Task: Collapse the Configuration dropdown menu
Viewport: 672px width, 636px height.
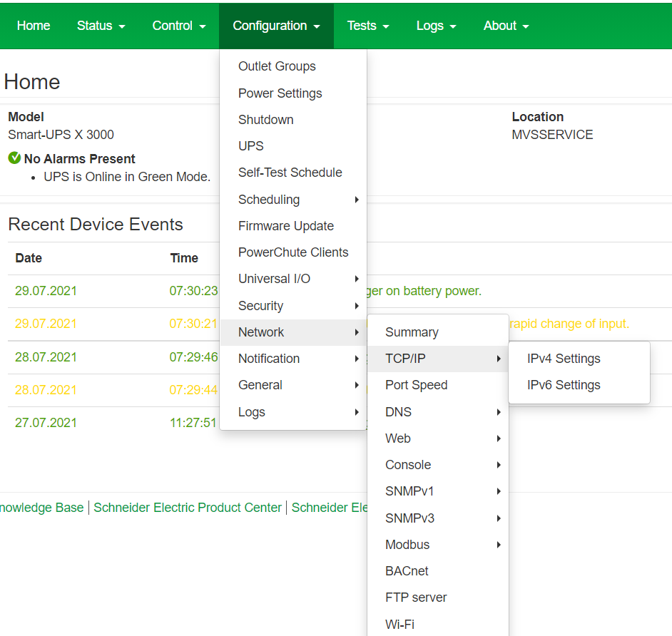Action: [276, 26]
